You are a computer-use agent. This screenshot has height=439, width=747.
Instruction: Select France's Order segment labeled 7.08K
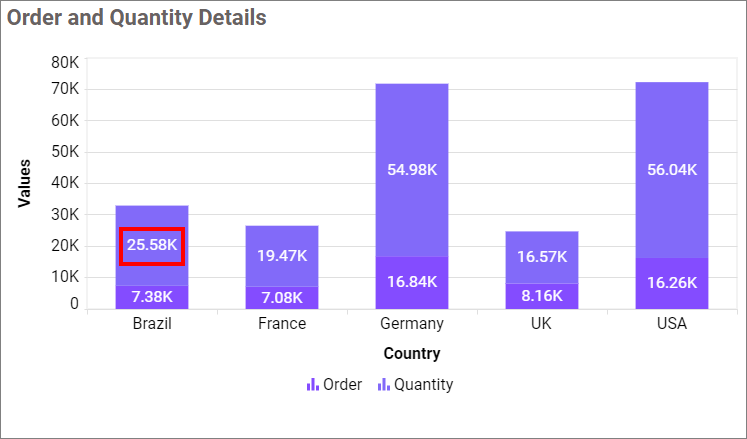click(x=282, y=298)
